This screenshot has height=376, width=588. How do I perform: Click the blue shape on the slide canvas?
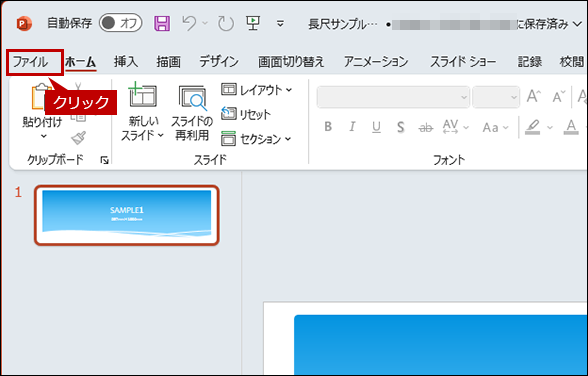coord(441,345)
